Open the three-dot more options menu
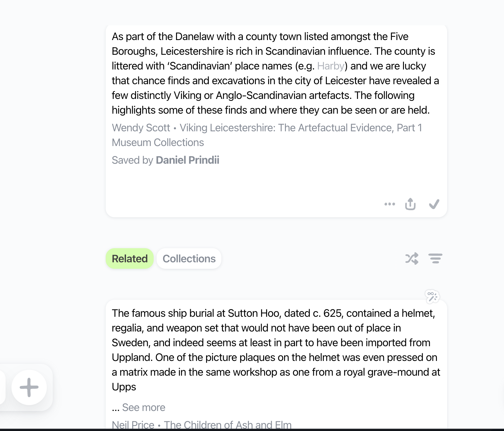Viewport: 504px width, 431px height. (x=389, y=204)
